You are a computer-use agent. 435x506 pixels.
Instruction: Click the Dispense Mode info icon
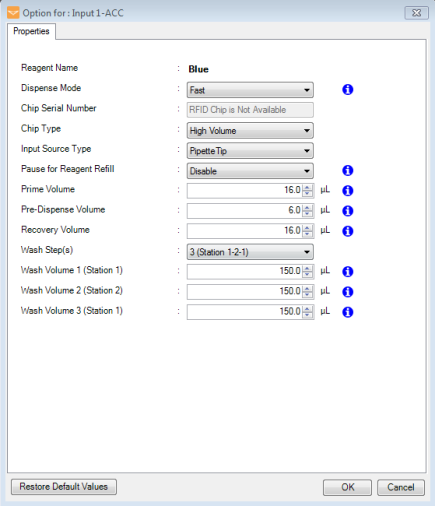pos(348,90)
